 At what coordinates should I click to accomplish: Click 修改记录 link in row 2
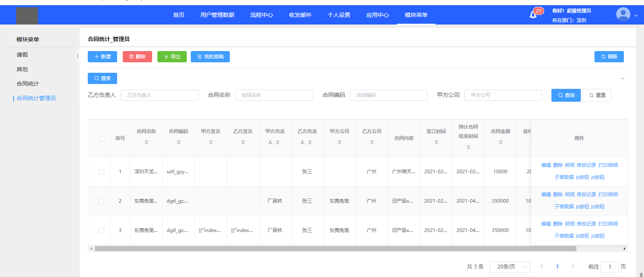tap(586, 195)
